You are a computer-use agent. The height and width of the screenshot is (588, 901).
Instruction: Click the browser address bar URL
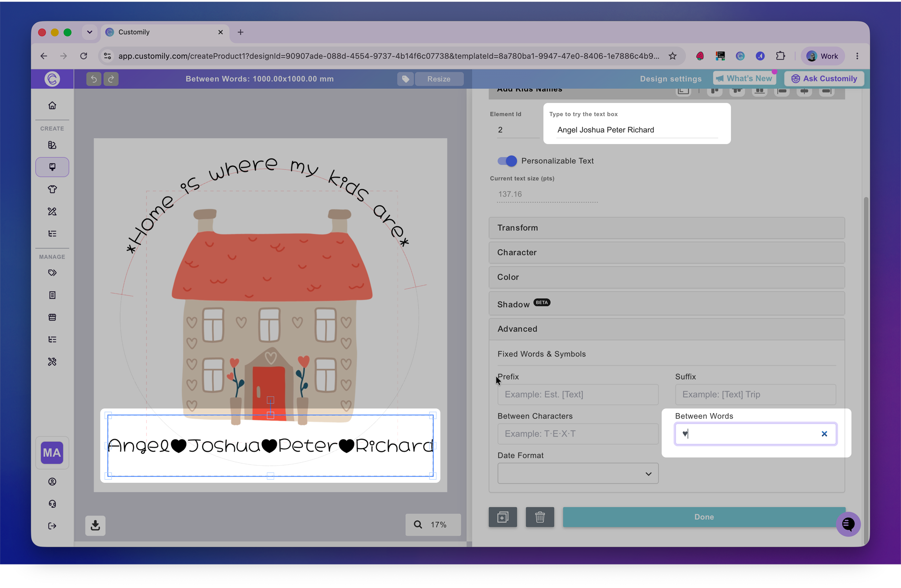click(x=388, y=56)
